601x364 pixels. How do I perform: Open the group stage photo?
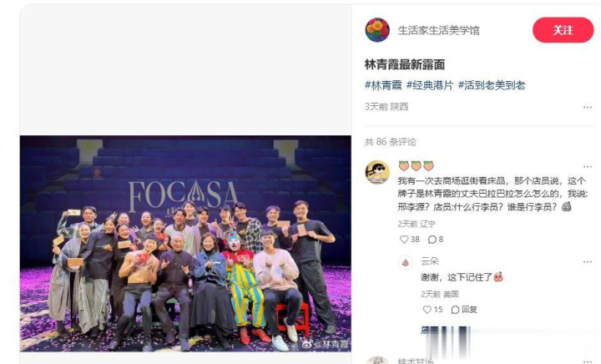185,243
